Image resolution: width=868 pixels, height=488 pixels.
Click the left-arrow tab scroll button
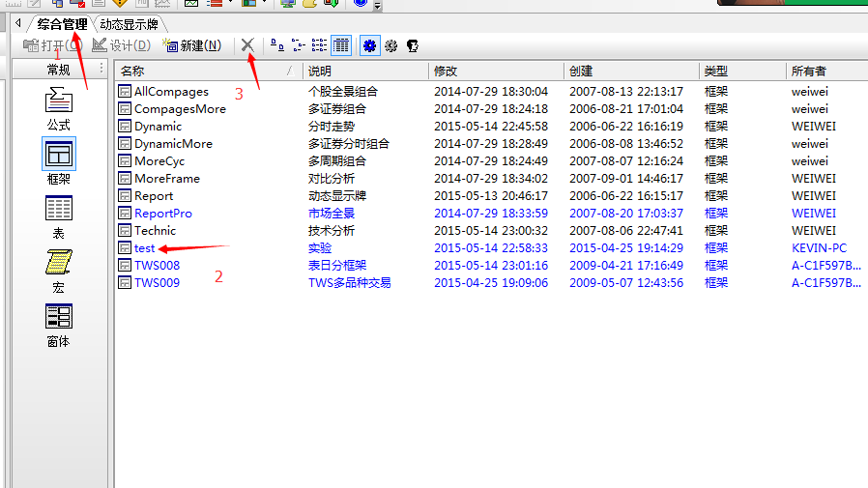click(17, 23)
